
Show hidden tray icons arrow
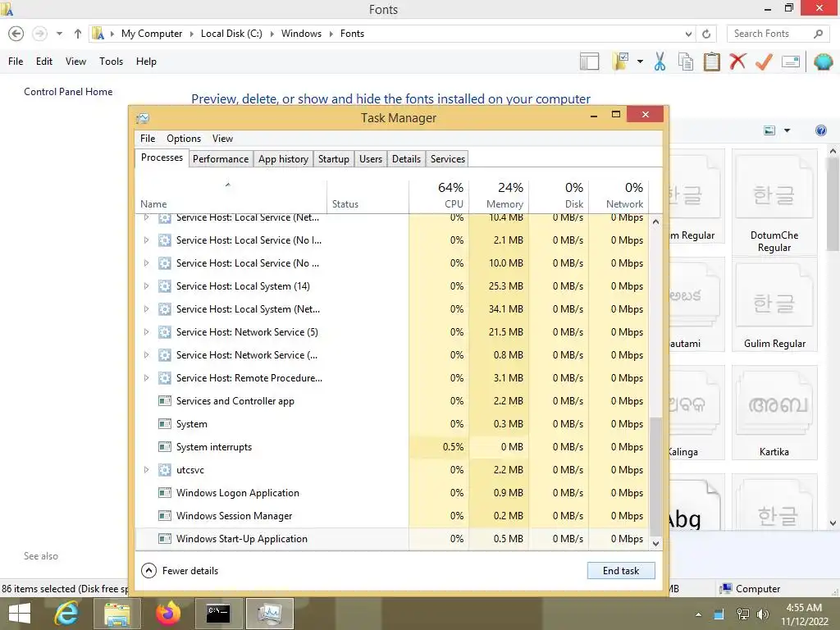[698, 614]
